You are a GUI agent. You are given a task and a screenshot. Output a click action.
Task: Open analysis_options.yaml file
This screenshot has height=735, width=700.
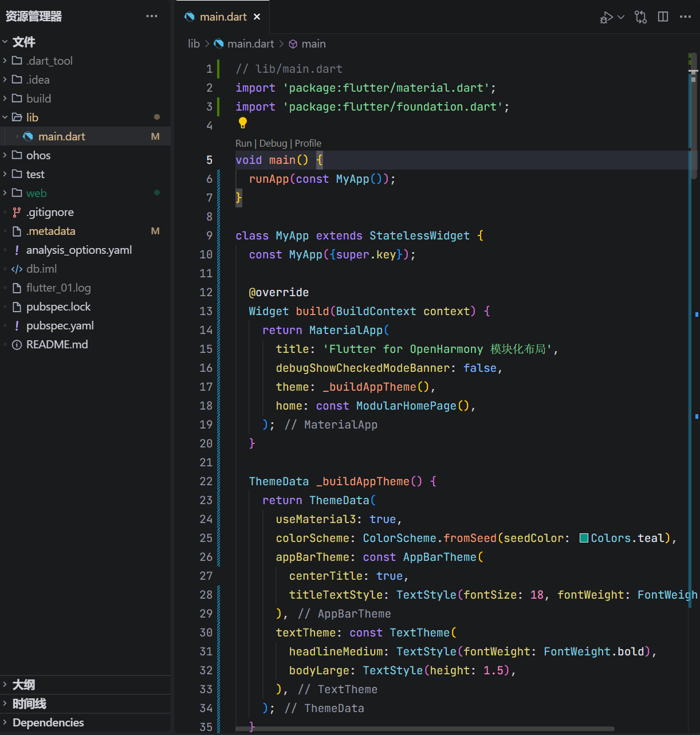(x=85, y=250)
